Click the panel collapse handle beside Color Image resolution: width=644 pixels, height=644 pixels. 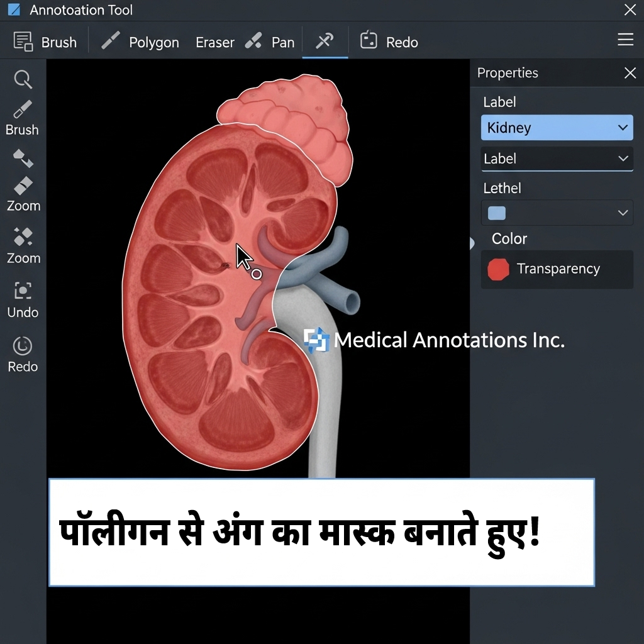pyautogui.click(x=472, y=243)
